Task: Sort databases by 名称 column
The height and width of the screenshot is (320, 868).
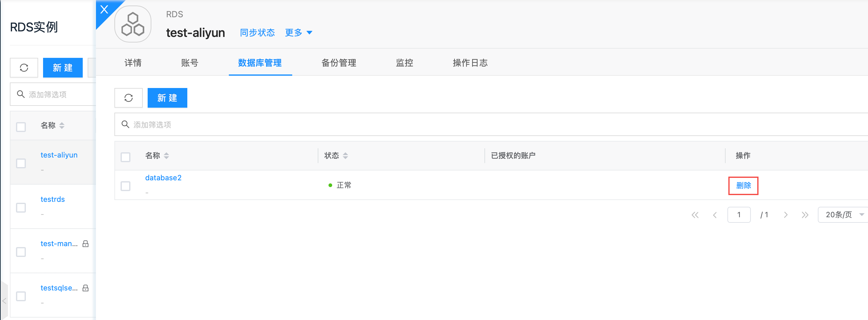Action: tap(166, 155)
